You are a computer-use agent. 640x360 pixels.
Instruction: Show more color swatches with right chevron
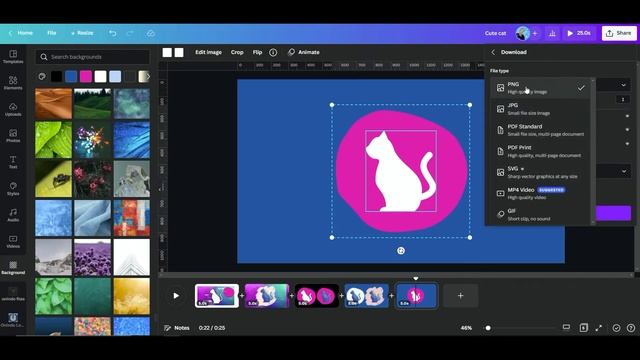pos(148,76)
